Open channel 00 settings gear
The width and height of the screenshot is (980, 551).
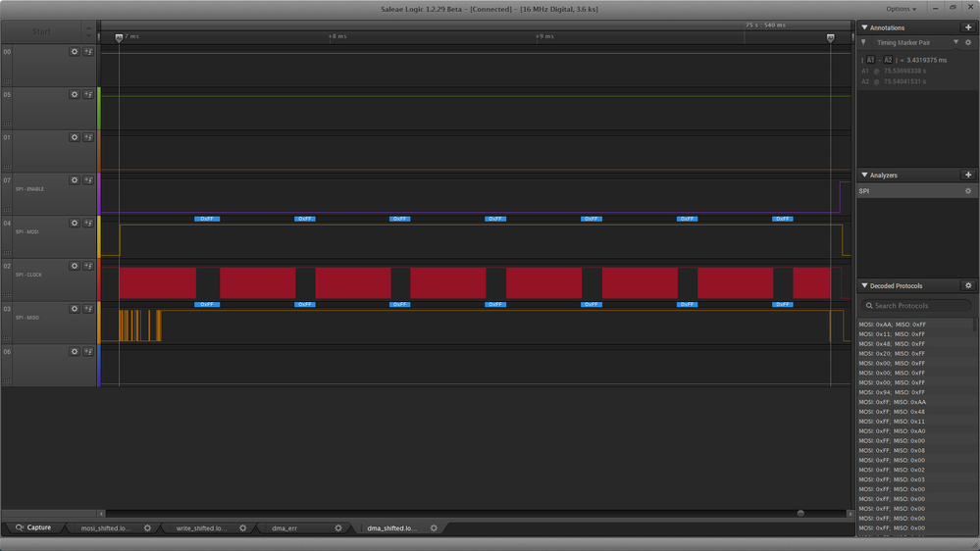tap(75, 52)
